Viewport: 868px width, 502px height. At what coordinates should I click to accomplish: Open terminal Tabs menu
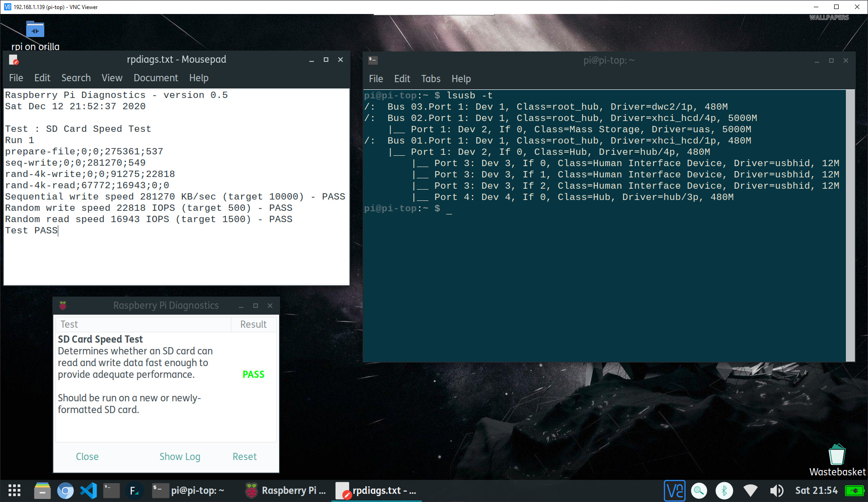tap(431, 79)
